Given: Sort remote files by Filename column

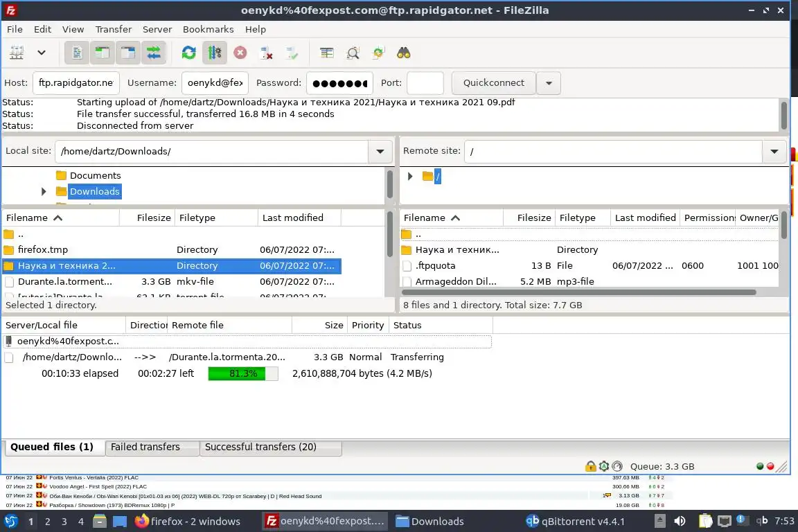Looking at the screenshot, I should coord(452,218).
